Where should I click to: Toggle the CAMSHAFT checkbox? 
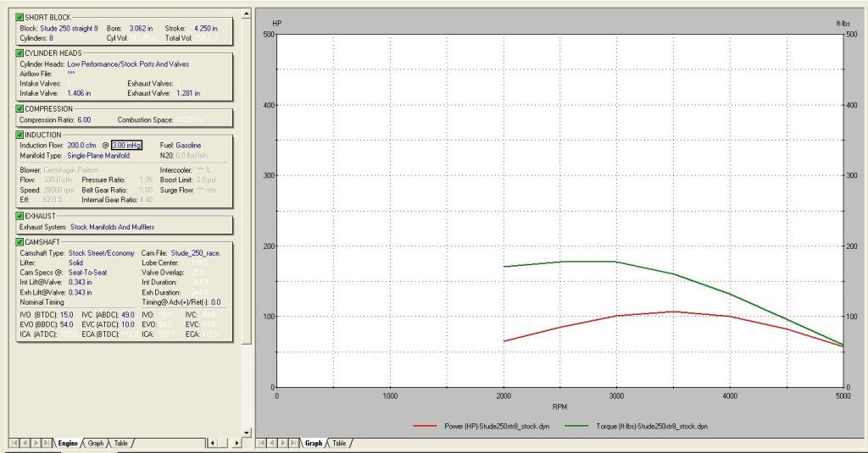tap(19, 241)
